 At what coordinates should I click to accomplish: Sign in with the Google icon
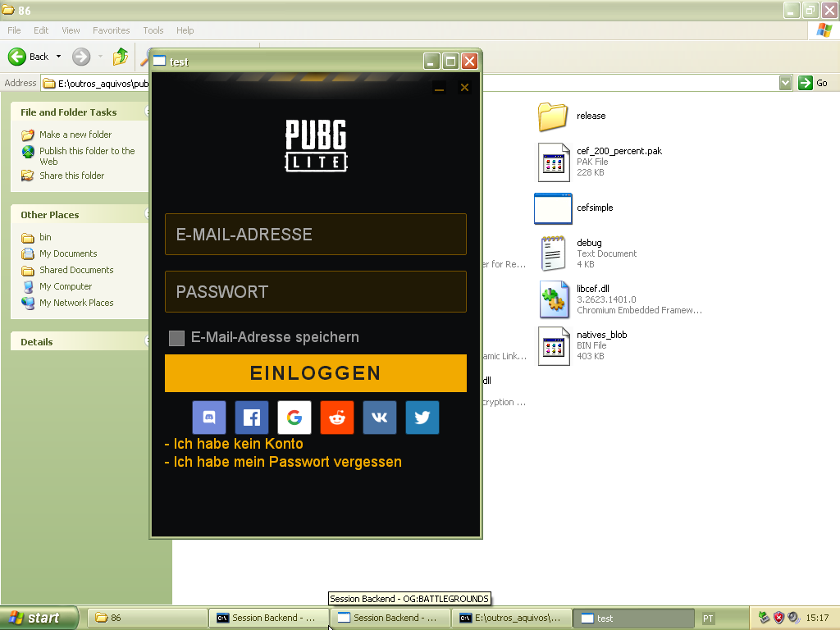tap(294, 418)
